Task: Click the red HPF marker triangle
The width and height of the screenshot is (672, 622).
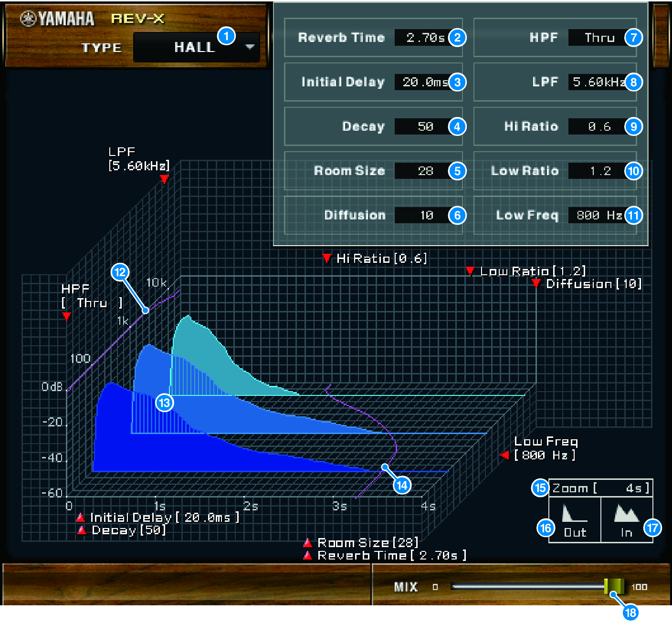Action: pos(67,317)
